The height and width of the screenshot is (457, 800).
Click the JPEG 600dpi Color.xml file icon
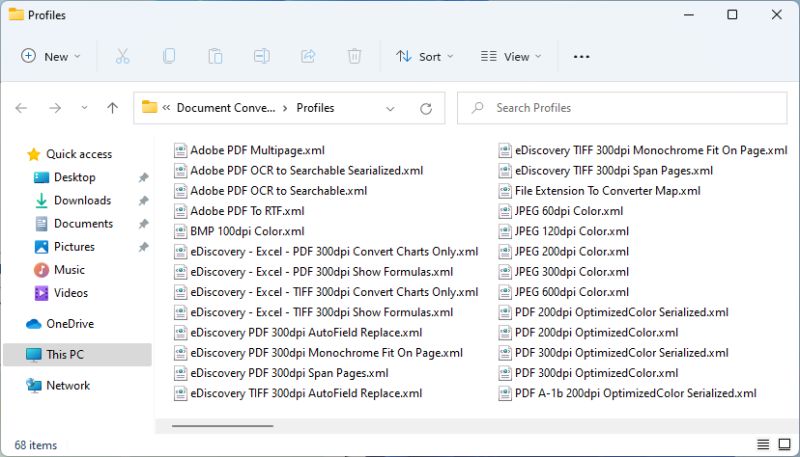[505, 292]
